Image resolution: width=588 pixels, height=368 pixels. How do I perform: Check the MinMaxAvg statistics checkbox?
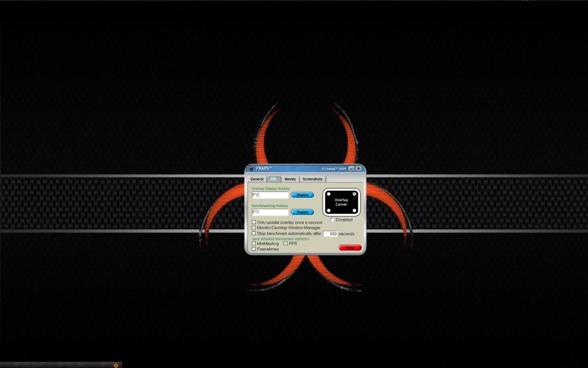coord(254,243)
